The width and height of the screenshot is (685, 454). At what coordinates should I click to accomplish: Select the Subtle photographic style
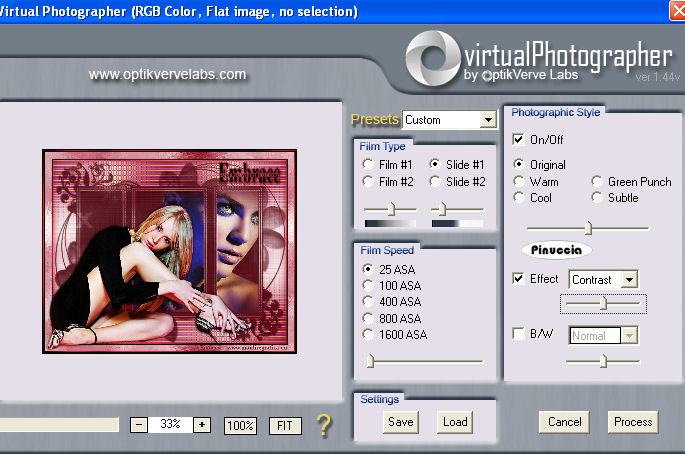click(x=597, y=198)
